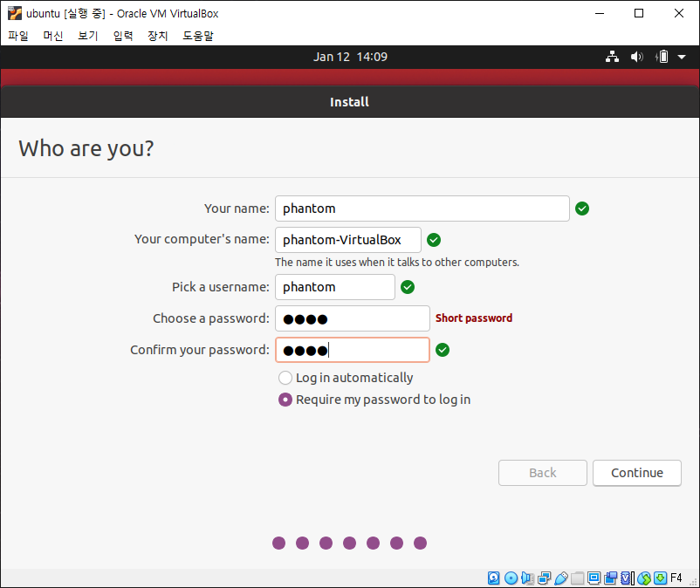Open the 머신 menu
This screenshot has width=700, height=588.
pyautogui.click(x=53, y=36)
